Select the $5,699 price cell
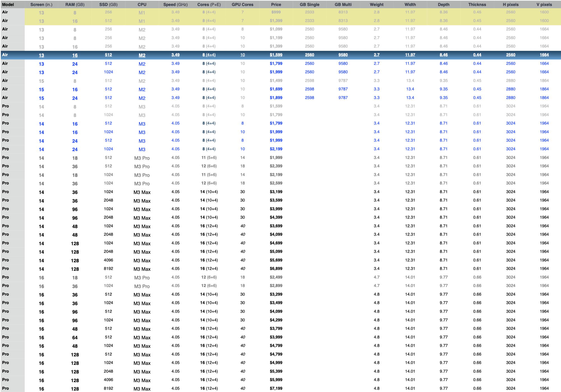Screen dimensions: 561x392 click(x=276, y=260)
